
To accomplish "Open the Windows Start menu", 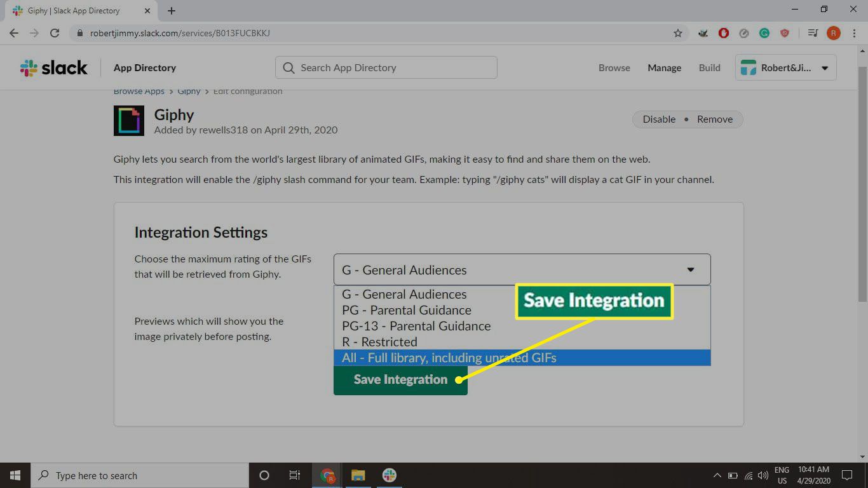I will pos(15,475).
